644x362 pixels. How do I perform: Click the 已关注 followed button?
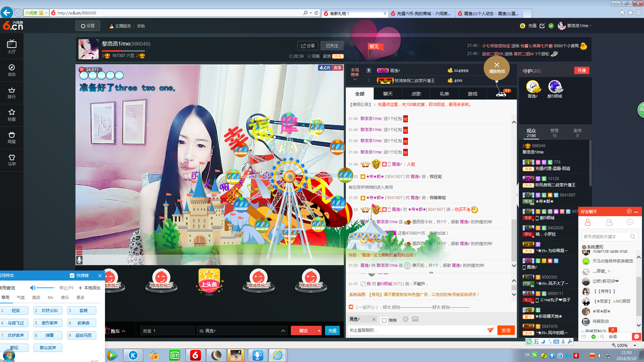pyautogui.click(x=332, y=46)
